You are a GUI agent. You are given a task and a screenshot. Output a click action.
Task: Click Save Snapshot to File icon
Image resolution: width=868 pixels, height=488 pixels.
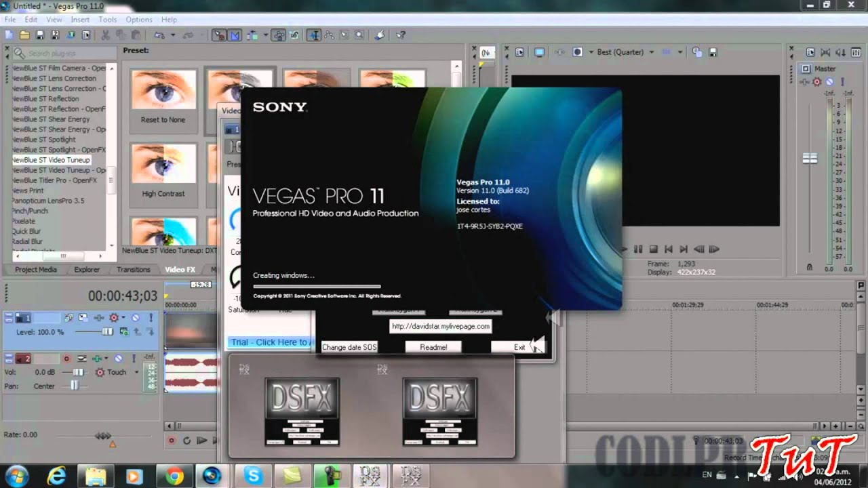[x=713, y=52]
